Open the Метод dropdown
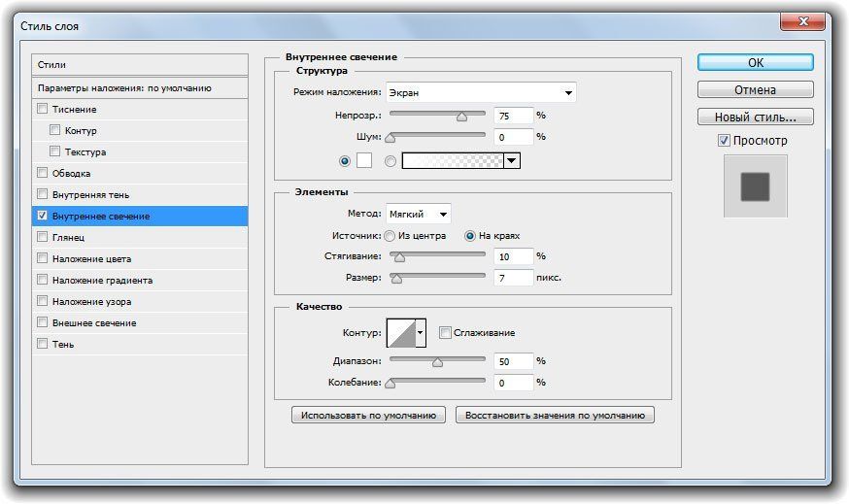The width and height of the screenshot is (849, 504). [x=418, y=214]
